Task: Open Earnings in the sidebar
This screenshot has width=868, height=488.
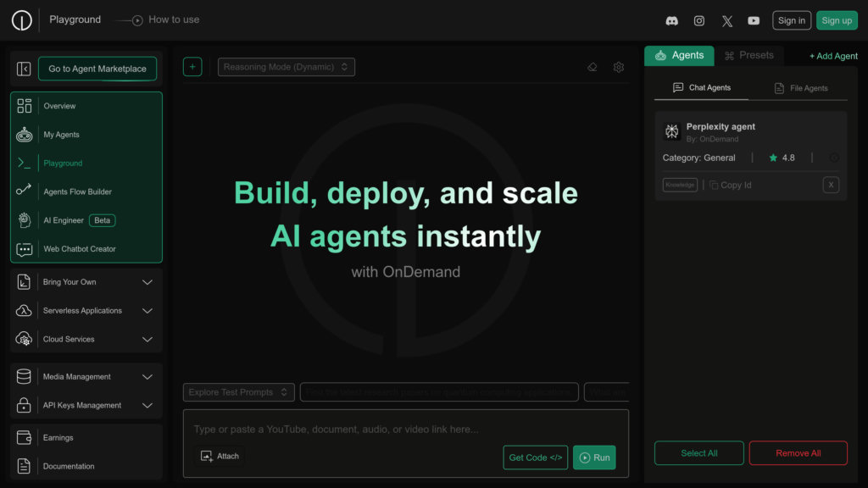Action: [86, 438]
